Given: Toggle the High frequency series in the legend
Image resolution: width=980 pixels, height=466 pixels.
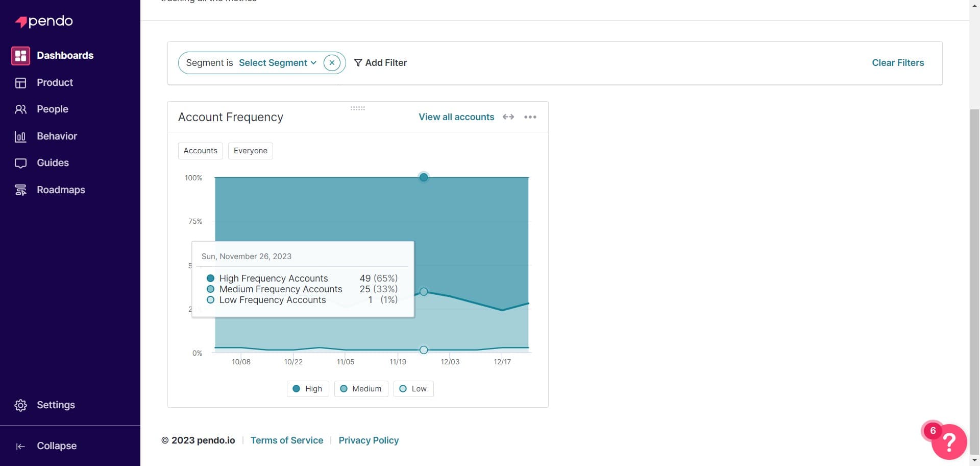Looking at the screenshot, I should [307, 388].
